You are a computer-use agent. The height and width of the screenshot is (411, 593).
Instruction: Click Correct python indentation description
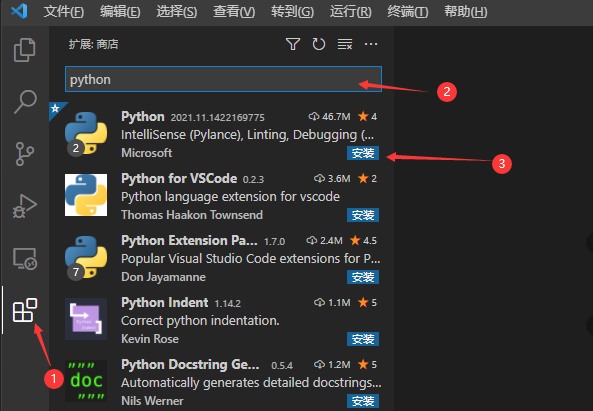point(200,321)
